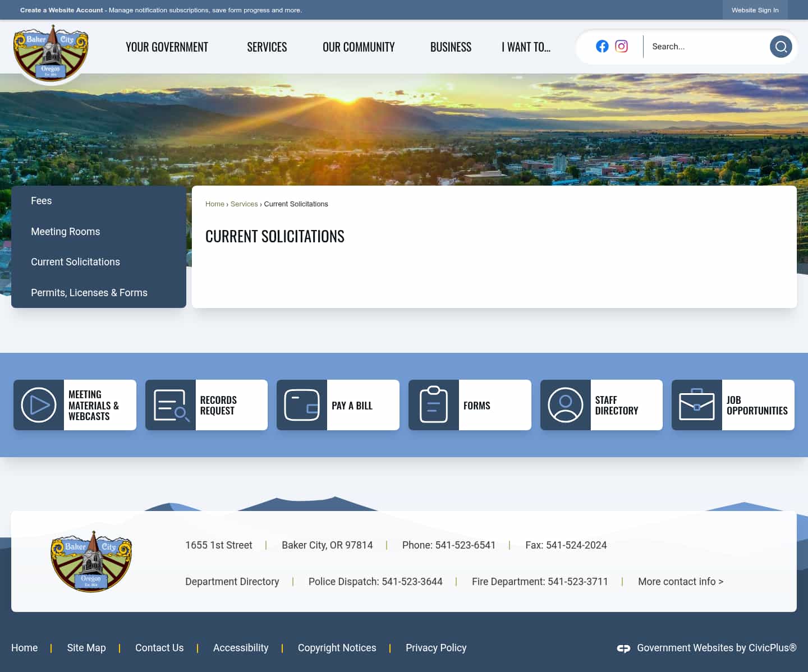Viewport: 808px width, 672px height.
Task: Open the Your Government dropdown menu
Action: 167,47
